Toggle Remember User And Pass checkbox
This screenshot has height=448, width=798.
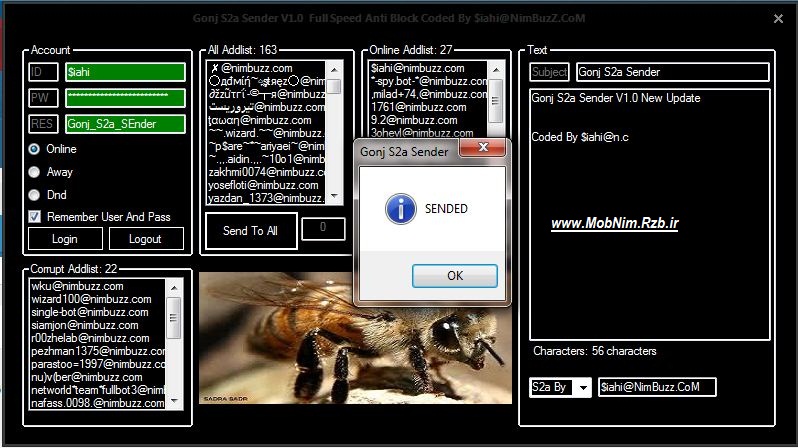pyautogui.click(x=35, y=217)
